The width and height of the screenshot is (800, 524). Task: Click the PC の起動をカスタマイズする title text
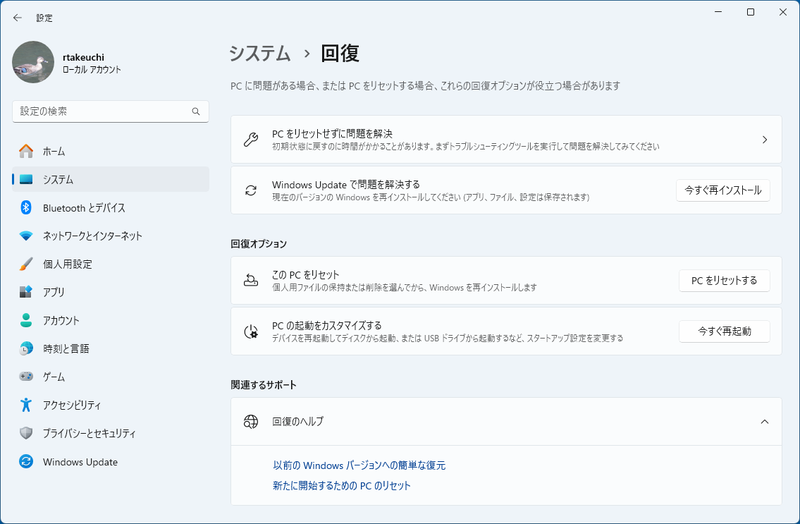pyautogui.click(x=327, y=326)
